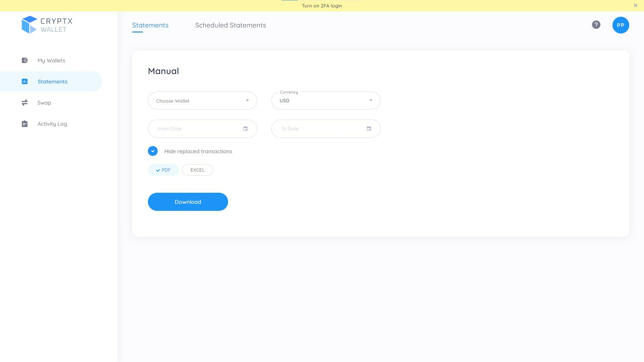644x362 pixels.
Task: Switch to Scheduled Statements tab
Action: coord(230,25)
